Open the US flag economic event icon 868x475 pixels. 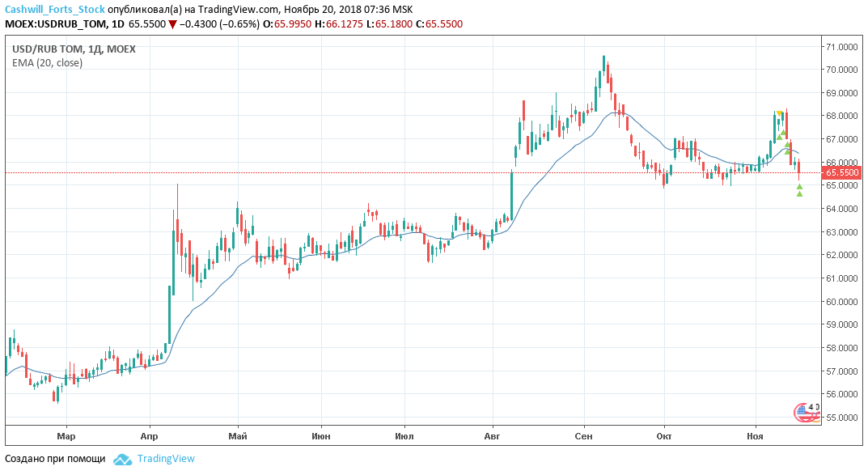pyautogui.click(x=804, y=412)
